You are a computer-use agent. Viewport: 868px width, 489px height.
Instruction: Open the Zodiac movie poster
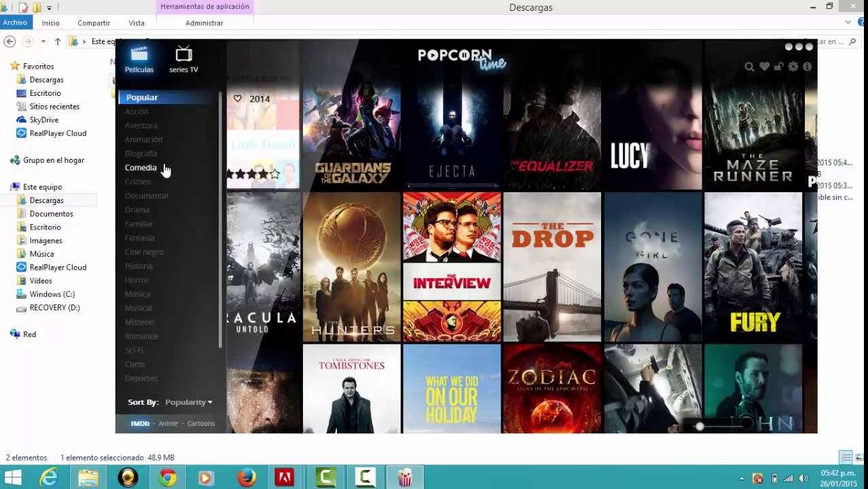coord(552,388)
